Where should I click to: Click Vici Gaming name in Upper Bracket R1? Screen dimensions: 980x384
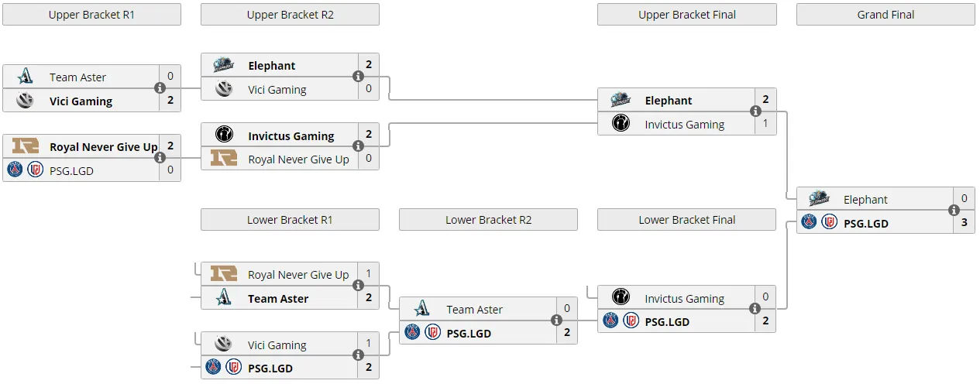click(81, 101)
